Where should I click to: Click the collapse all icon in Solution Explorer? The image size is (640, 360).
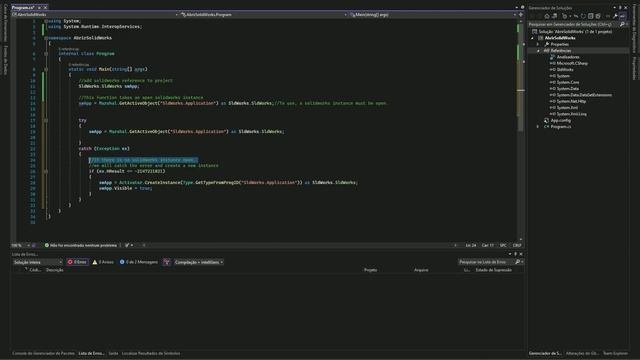tap(591, 16)
